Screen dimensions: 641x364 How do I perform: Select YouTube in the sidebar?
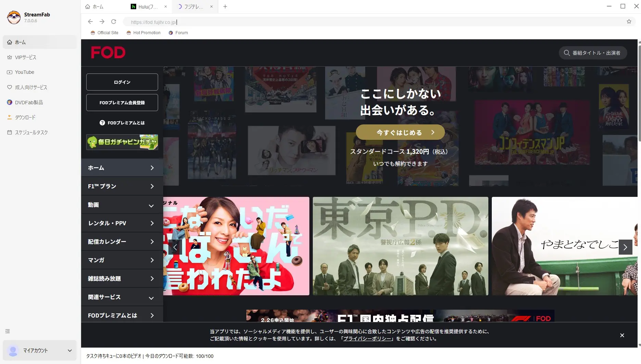[x=40, y=72]
